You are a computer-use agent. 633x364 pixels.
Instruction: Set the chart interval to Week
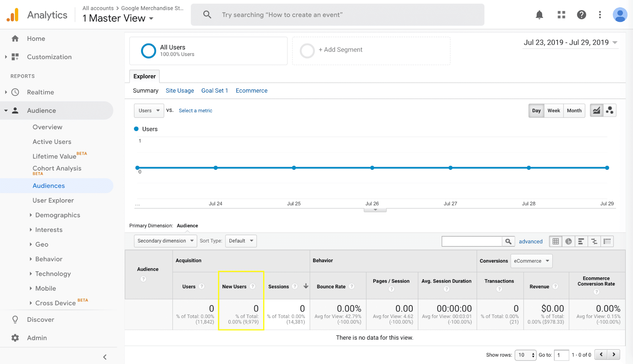click(x=554, y=110)
